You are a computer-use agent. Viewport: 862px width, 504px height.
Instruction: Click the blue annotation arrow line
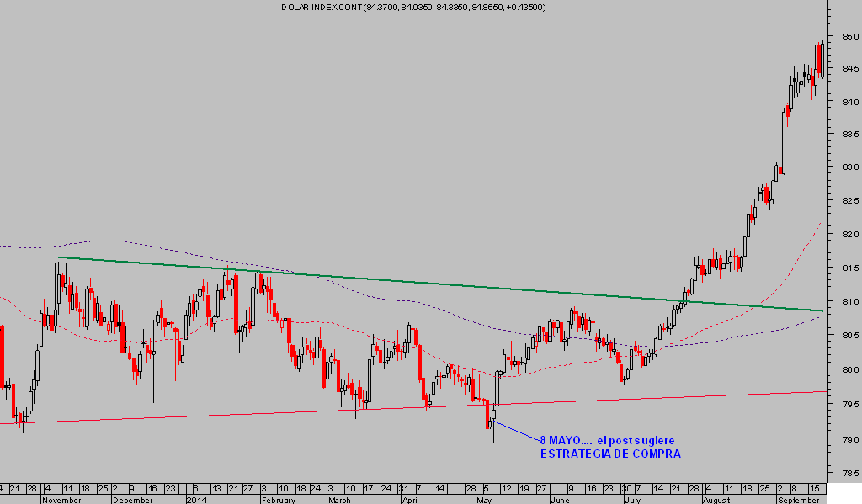tap(515, 430)
